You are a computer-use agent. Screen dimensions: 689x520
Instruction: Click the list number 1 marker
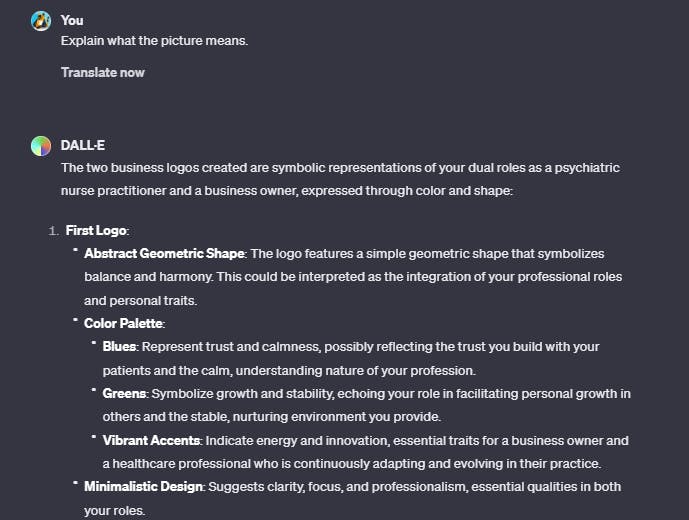[53, 231]
